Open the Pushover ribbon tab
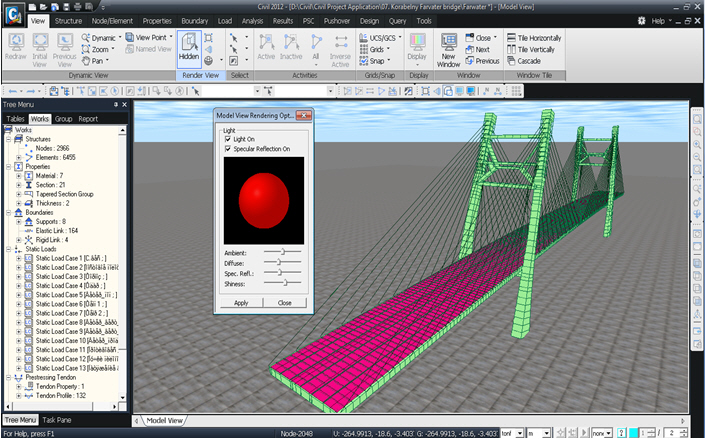Viewport: 707px width, 439px height. coord(335,20)
